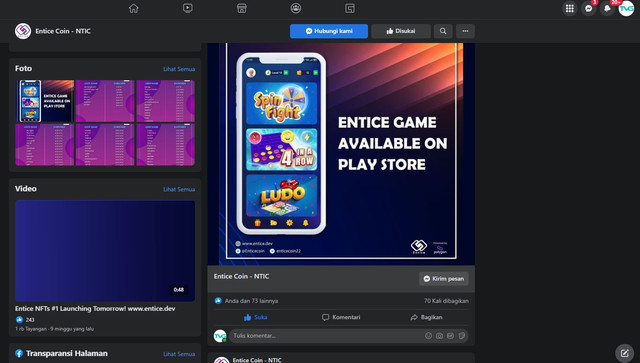640x363 pixels.
Task: Click Lihat Semua in Transparansi Halaman
Action: 179,354
